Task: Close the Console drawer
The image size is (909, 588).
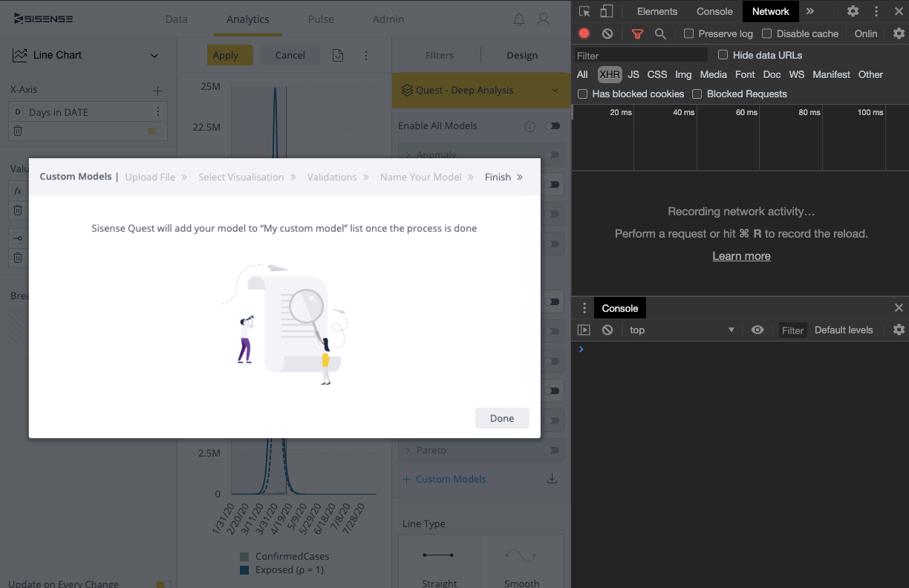Action: pyautogui.click(x=899, y=308)
